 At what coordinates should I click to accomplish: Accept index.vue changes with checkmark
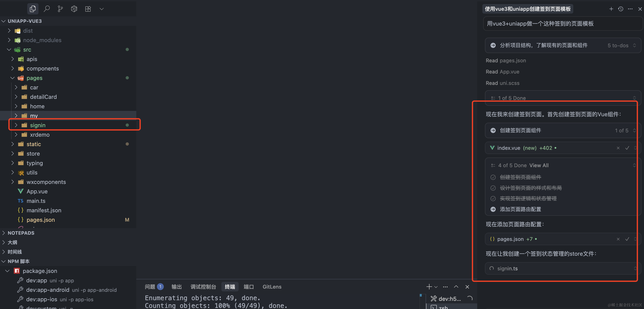[x=627, y=148]
